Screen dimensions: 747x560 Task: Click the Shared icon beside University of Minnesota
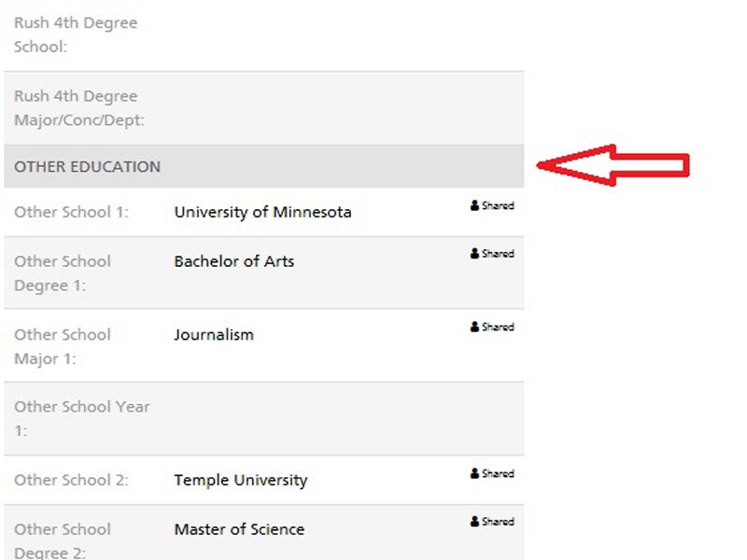click(x=492, y=205)
